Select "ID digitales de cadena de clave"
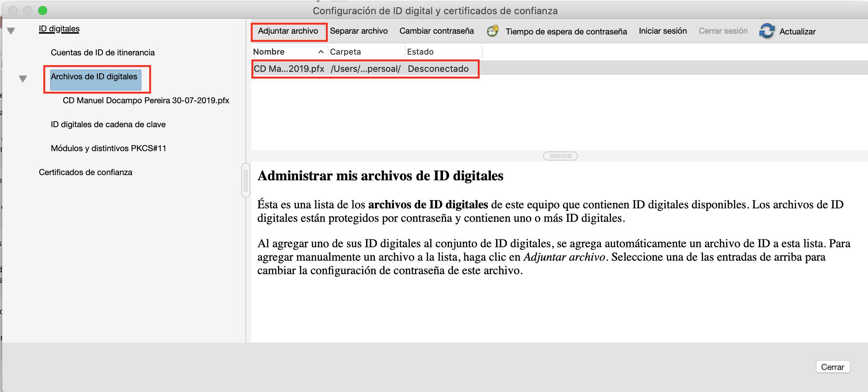Viewport: 868px width, 392px height. (108, 124)
